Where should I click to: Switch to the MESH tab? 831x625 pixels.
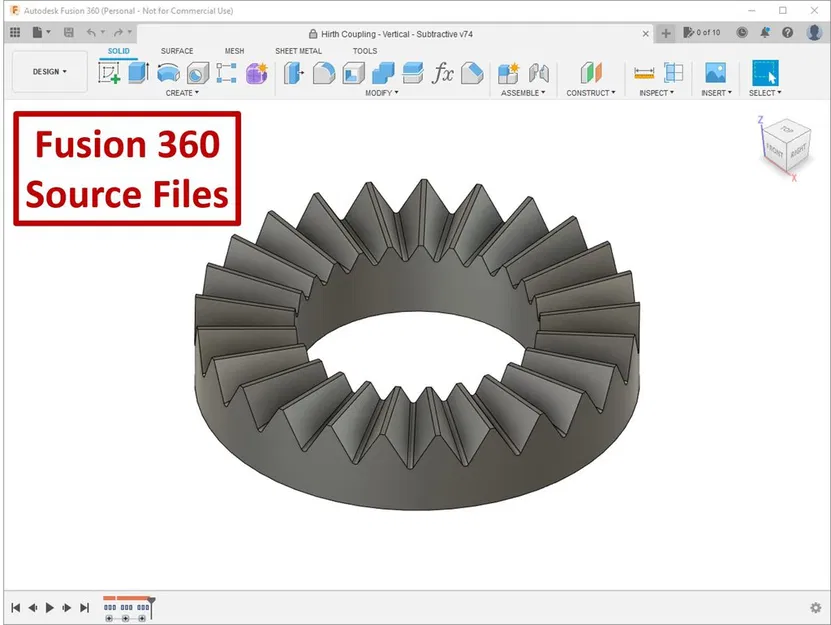(234, 51)
